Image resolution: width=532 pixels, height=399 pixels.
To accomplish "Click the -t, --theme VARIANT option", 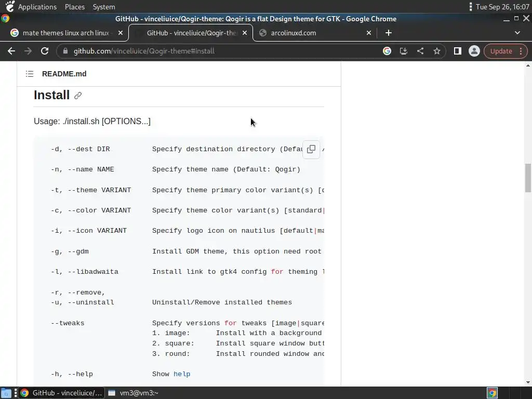I will click(x=91, y=190).
